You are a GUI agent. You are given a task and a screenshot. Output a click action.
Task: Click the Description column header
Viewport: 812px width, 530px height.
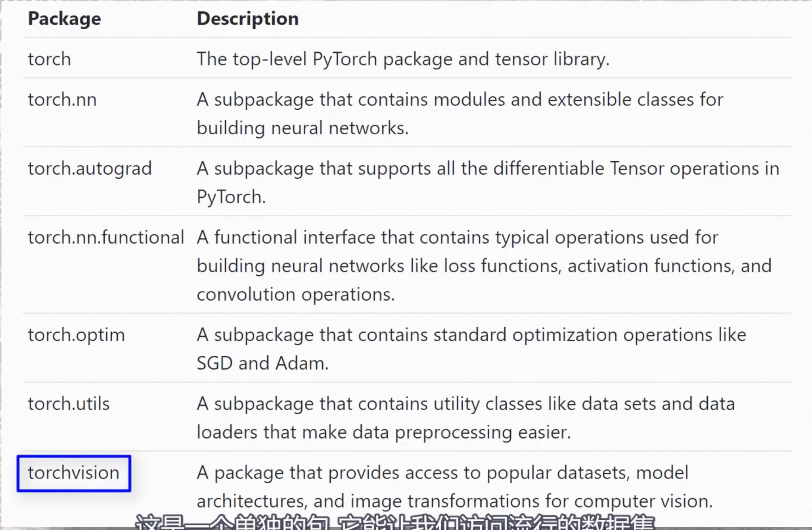(247, 19)
